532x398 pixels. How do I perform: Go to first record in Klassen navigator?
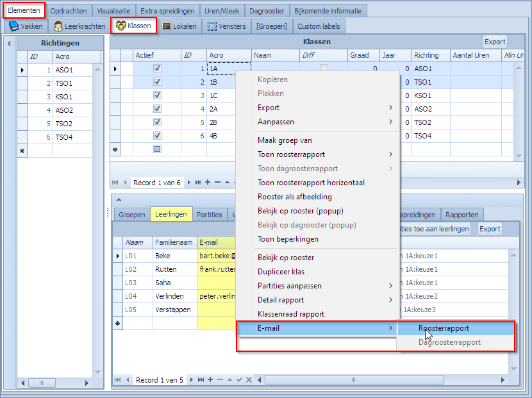point(115,183)
